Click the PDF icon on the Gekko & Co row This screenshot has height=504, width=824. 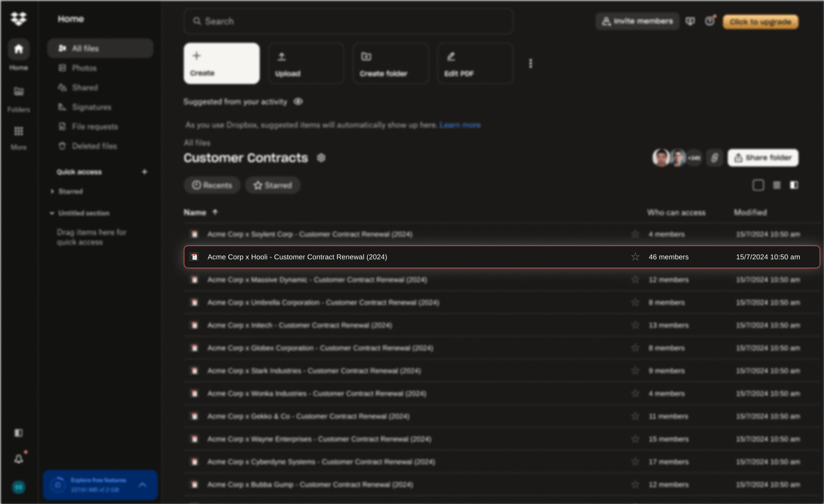point(194,416)
